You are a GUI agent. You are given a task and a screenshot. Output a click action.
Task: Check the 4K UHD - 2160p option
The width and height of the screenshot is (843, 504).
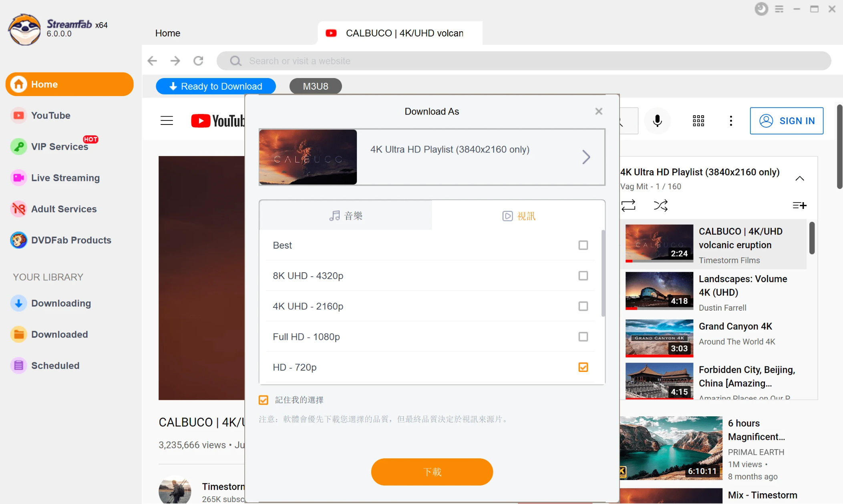pos(583,306)
